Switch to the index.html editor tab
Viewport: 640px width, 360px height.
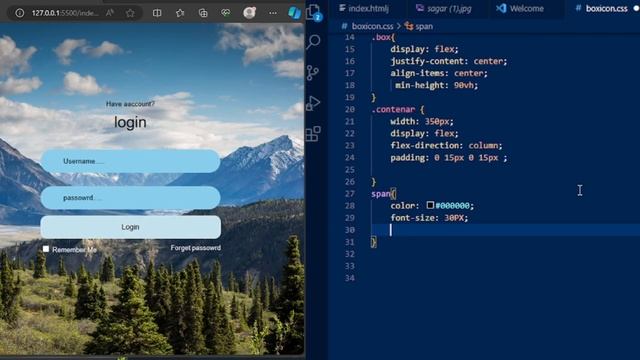pyautogui.click(x=364, y=8)
